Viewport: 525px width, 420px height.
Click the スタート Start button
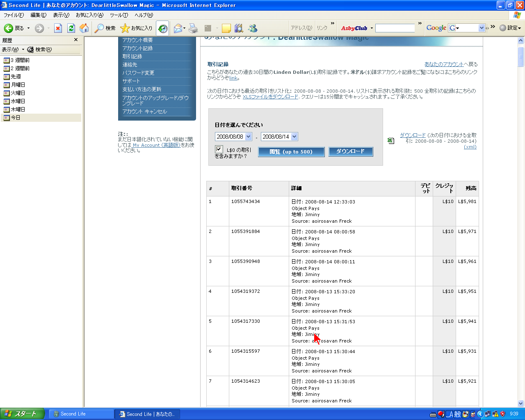point(22,414)
